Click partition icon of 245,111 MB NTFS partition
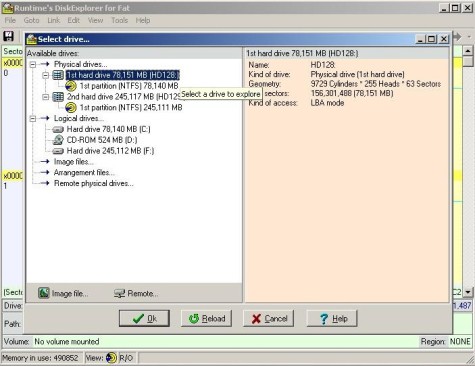The image size is (475, 366). click(x=71, y=108)
